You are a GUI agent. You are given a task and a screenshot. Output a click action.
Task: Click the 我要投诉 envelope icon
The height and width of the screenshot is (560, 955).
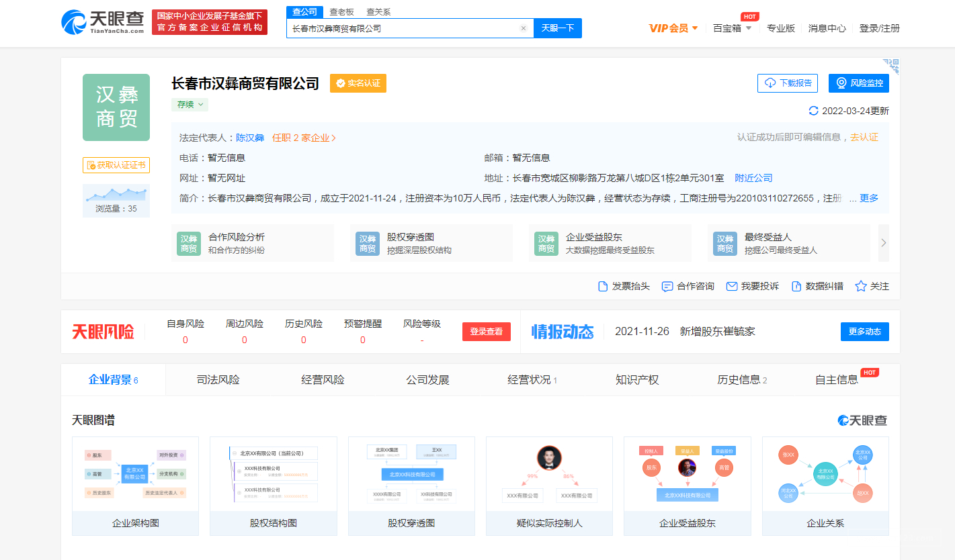tap(732, 286)
